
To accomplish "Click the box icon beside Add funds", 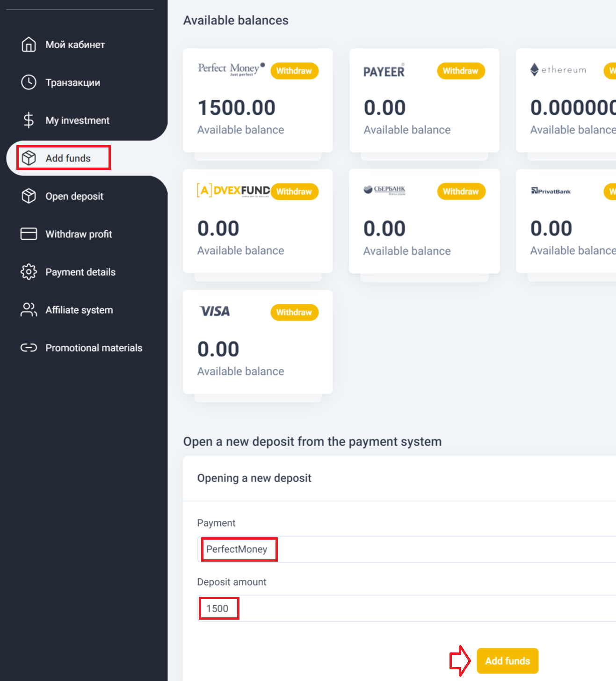I will [x=29, y=158].
